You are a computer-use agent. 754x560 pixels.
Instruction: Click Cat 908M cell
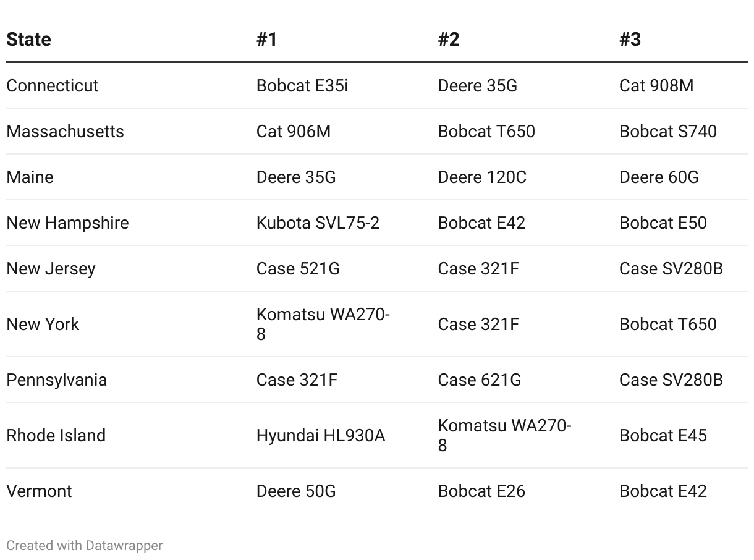click(x=656, y=85)
